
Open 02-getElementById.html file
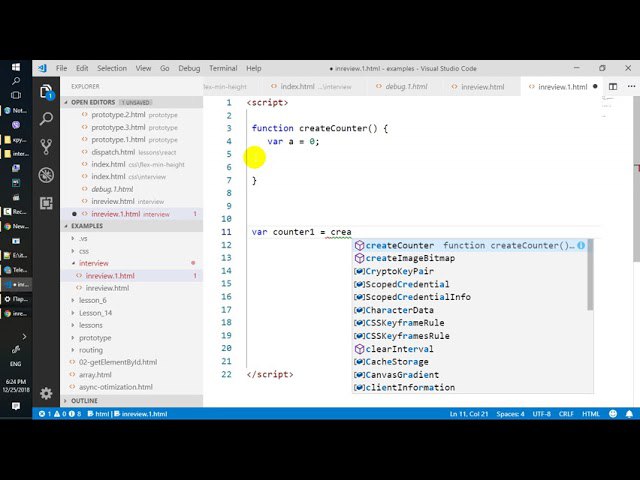(118, 362)
